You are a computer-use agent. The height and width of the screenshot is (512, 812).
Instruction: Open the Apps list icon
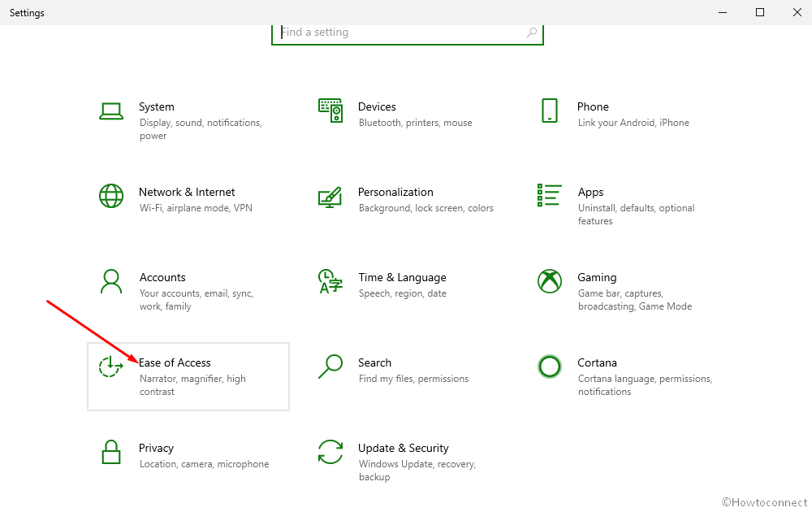pos(550,195)
